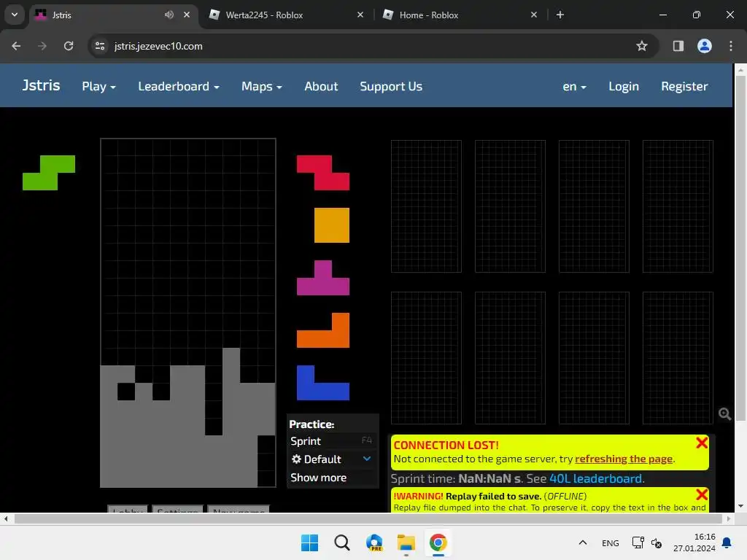Expand the Leaderboard dropdown menu
The image size is (747, 560).
[179, 86]
